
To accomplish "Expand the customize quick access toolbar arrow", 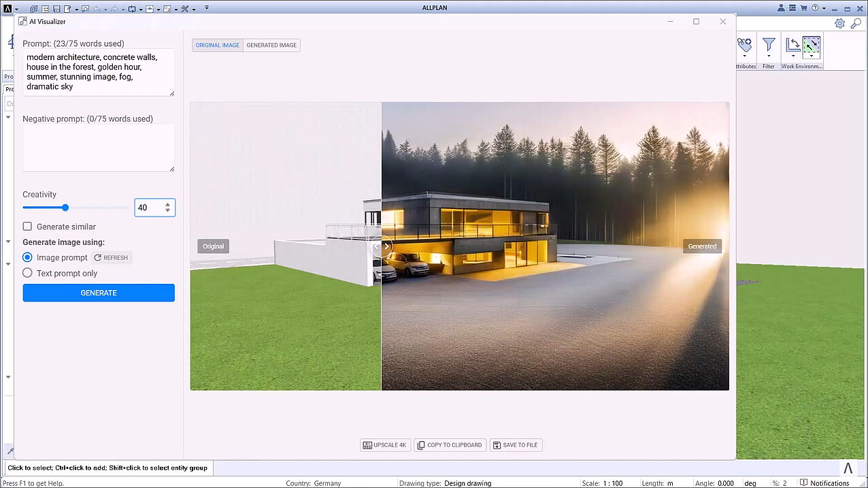I will pyautogui.click(x=207, y=7).
